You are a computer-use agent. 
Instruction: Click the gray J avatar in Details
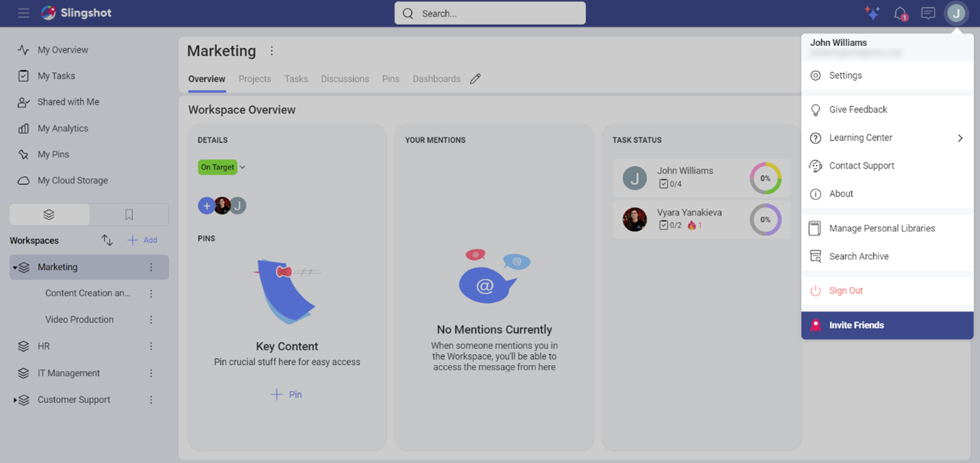tap(238, 205)
